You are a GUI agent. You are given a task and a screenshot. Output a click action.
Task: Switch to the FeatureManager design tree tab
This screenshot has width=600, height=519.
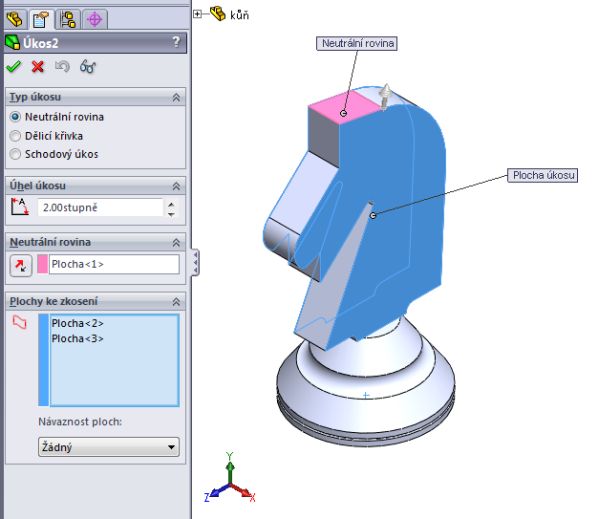click(15, 17)
